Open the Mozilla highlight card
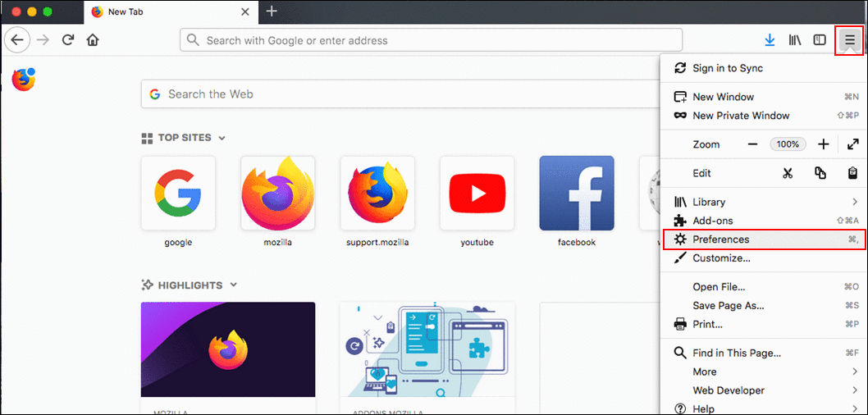 pyautogui.click(x=228, y=358)
